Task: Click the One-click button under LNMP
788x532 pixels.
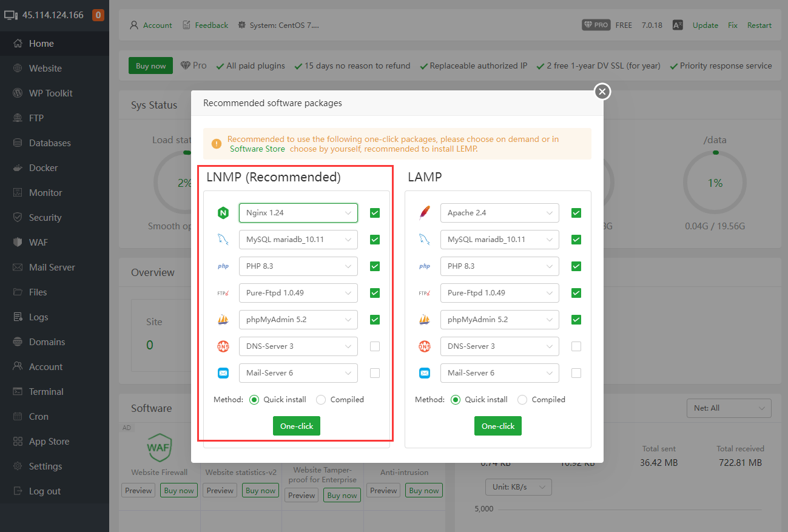Action: pos(297,426)
